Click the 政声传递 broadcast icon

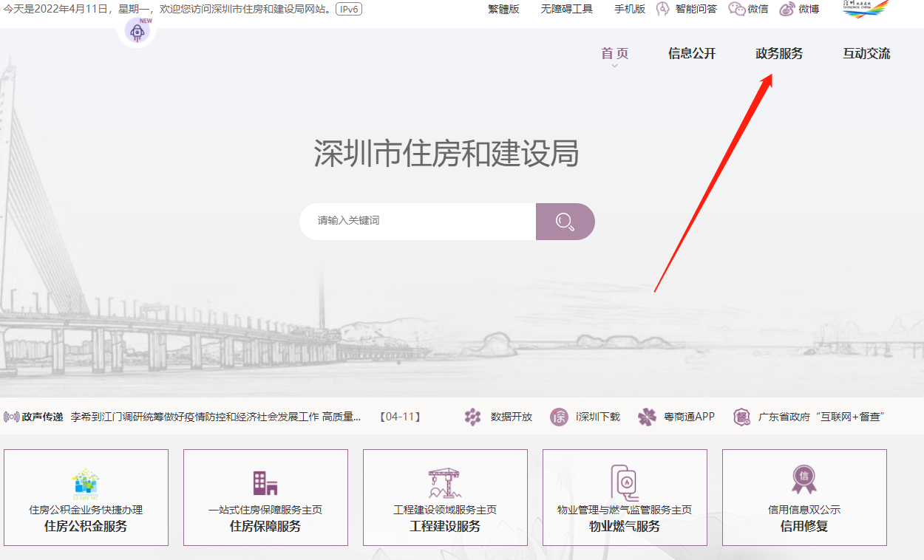(12, 417)
